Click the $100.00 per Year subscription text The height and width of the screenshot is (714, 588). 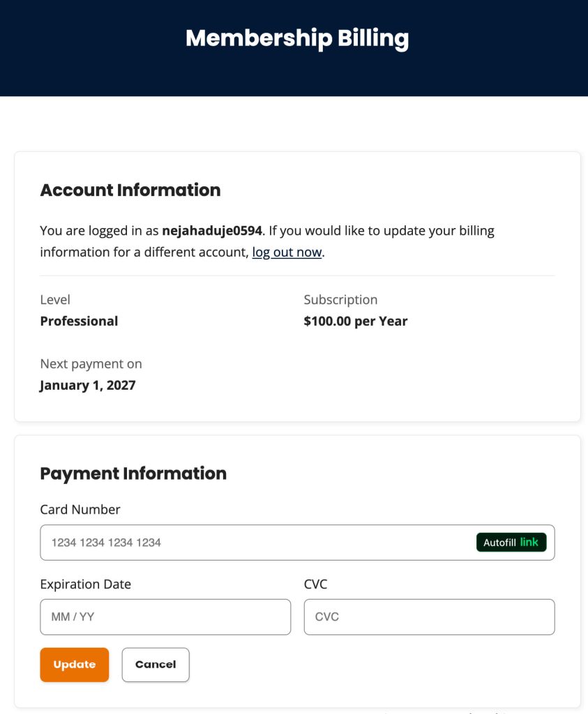(x=355, y=321)
